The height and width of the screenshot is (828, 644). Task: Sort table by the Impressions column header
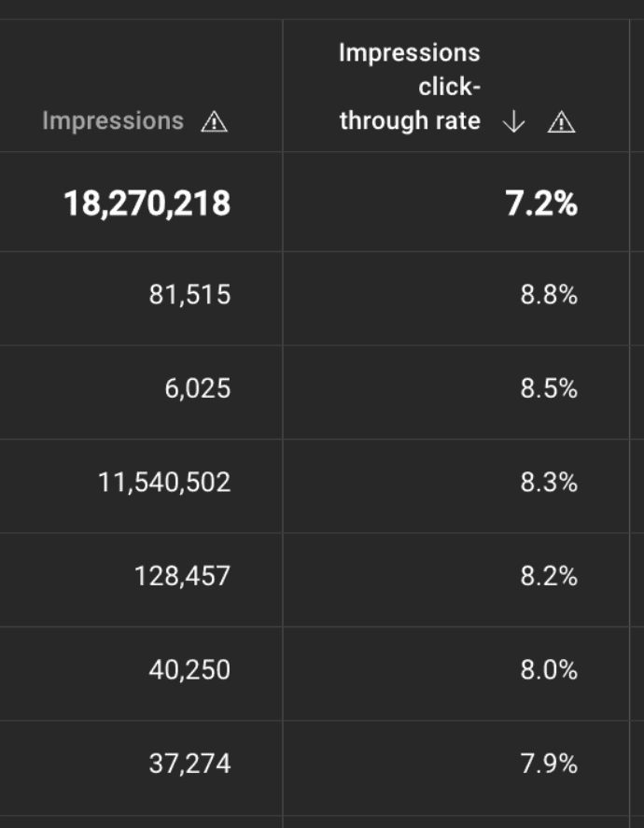[113, 121]
